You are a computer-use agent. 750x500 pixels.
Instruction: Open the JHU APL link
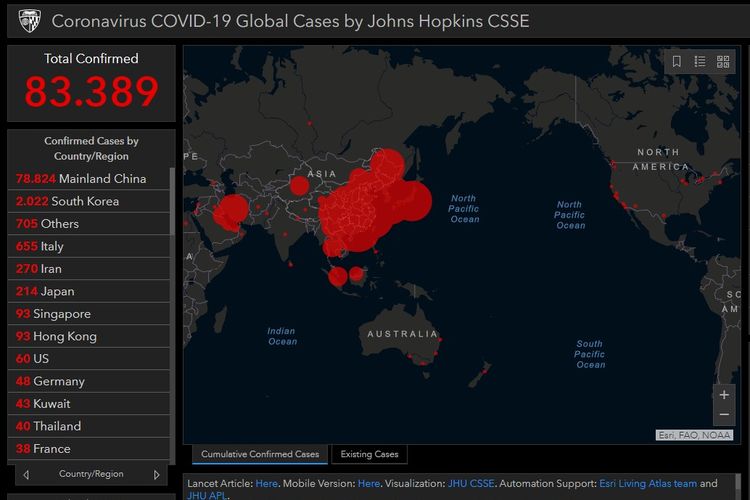[207, 495]
